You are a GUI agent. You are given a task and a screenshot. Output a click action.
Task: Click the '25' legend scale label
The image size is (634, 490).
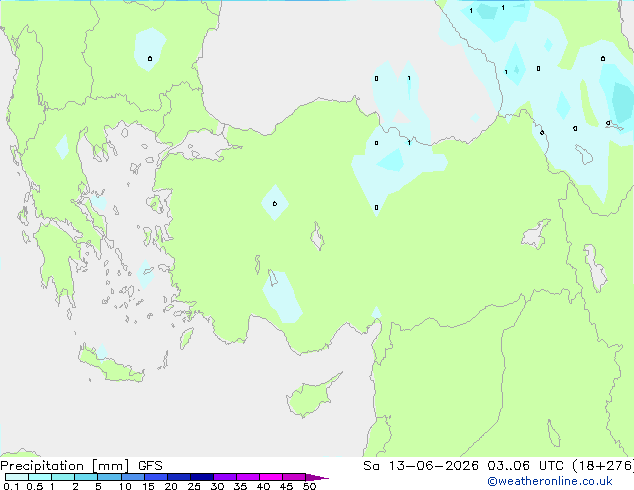(194, 486)
